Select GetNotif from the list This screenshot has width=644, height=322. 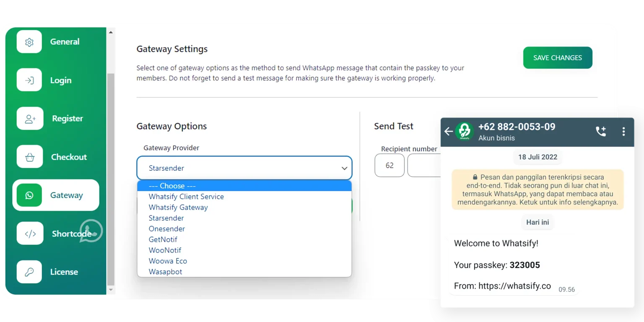click(x=244, y=239)
